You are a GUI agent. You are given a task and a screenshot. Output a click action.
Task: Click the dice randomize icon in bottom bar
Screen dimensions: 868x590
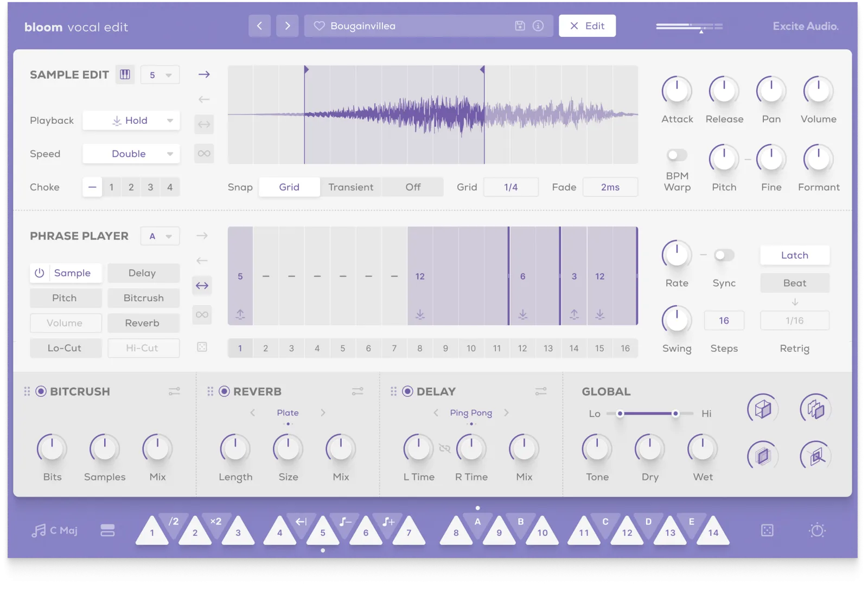767,530
